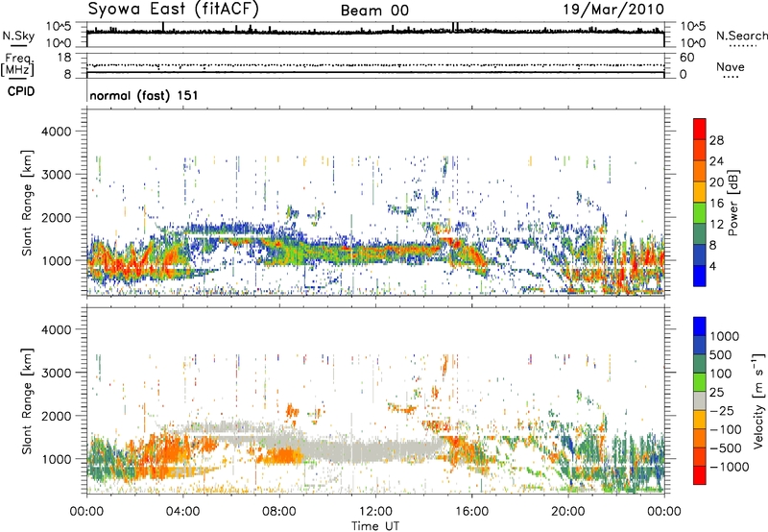768x532 pixels.
Task: Click the "12:00" time tick label
Action: click(375, 512)
